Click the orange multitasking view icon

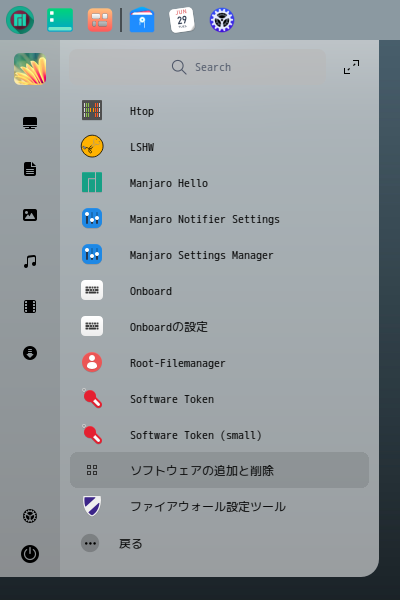[x=100, y=20]
